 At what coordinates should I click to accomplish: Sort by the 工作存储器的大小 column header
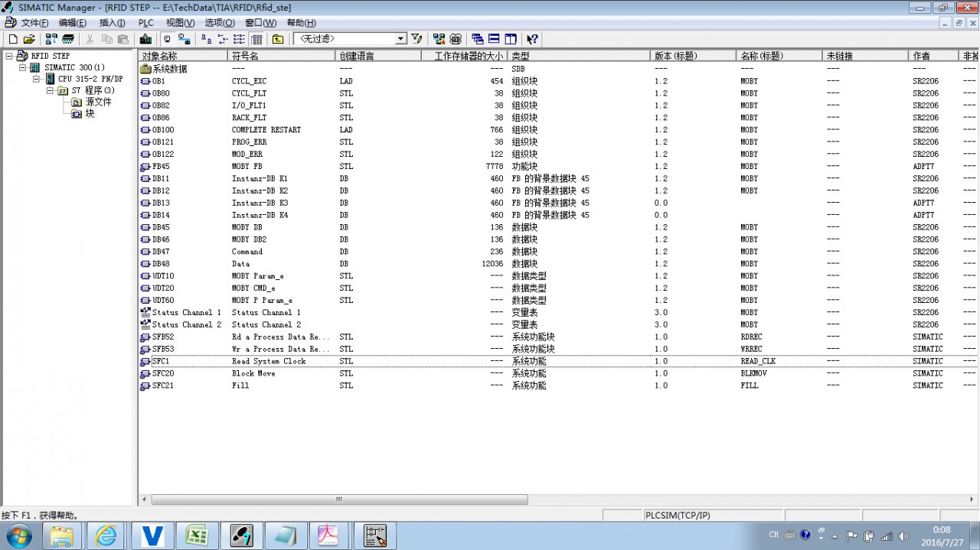(x=464, y=56)
